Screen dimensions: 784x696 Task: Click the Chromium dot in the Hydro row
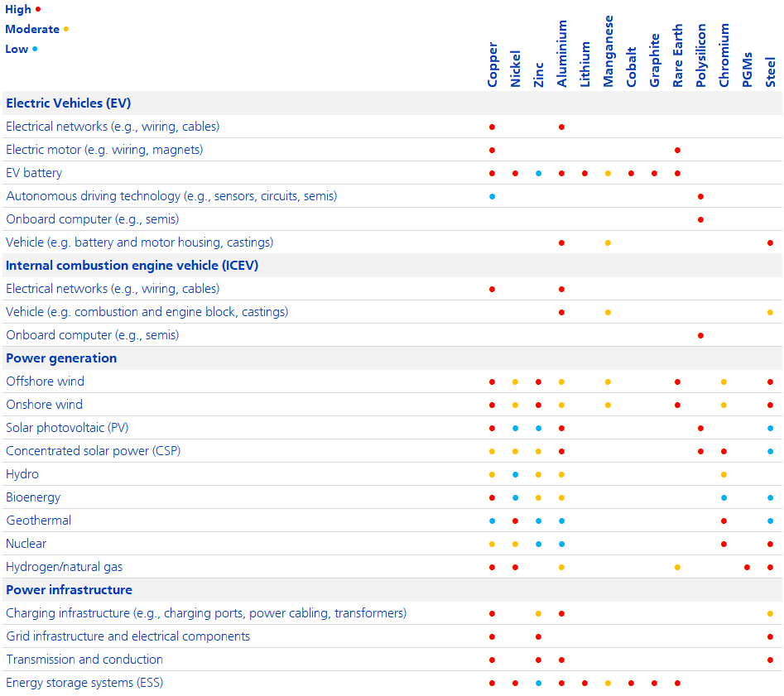point(724,474)
